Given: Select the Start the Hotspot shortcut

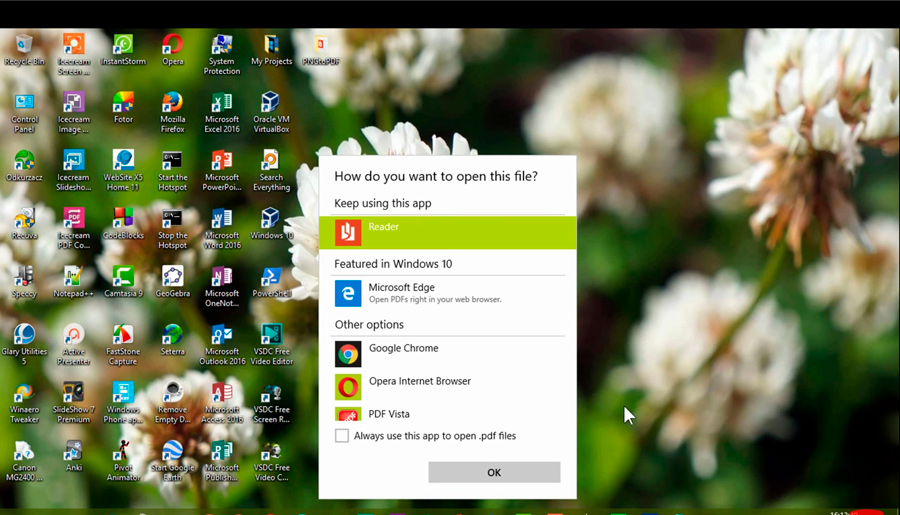Looking at the screenshot, I should pyautogui.click(x=173, y=171).
